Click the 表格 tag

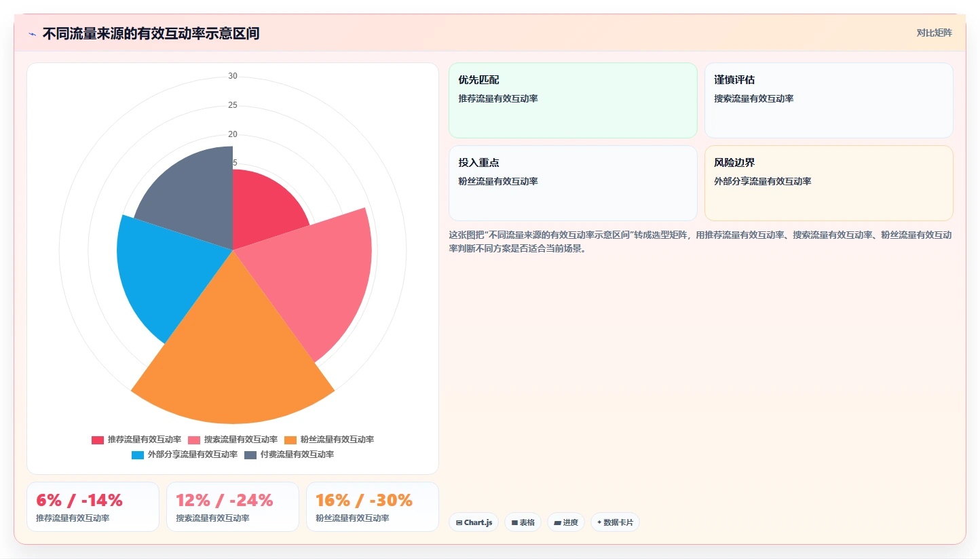coord(523,522)
